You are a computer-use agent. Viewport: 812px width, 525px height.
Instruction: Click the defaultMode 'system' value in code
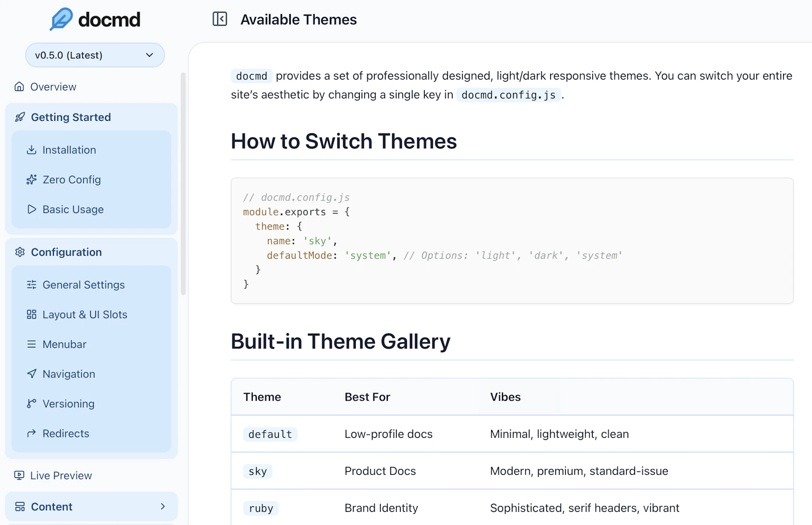[x=368, y=255]
